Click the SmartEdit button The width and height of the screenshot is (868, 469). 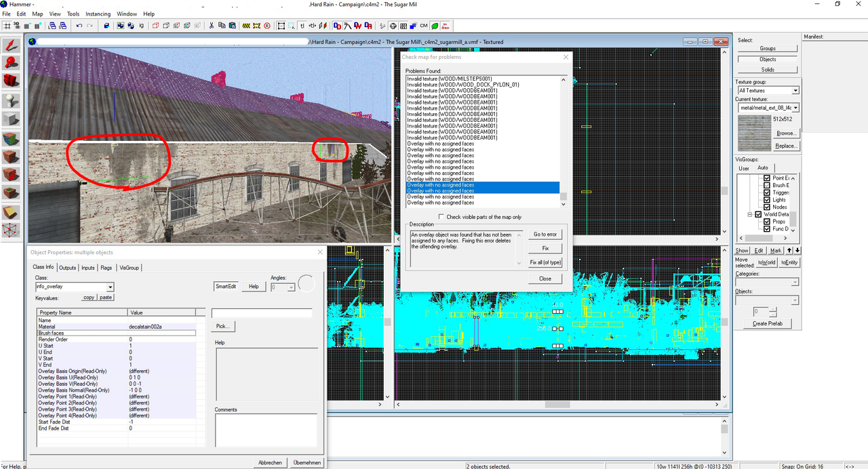pyautogui.click(x=226, y=286)
